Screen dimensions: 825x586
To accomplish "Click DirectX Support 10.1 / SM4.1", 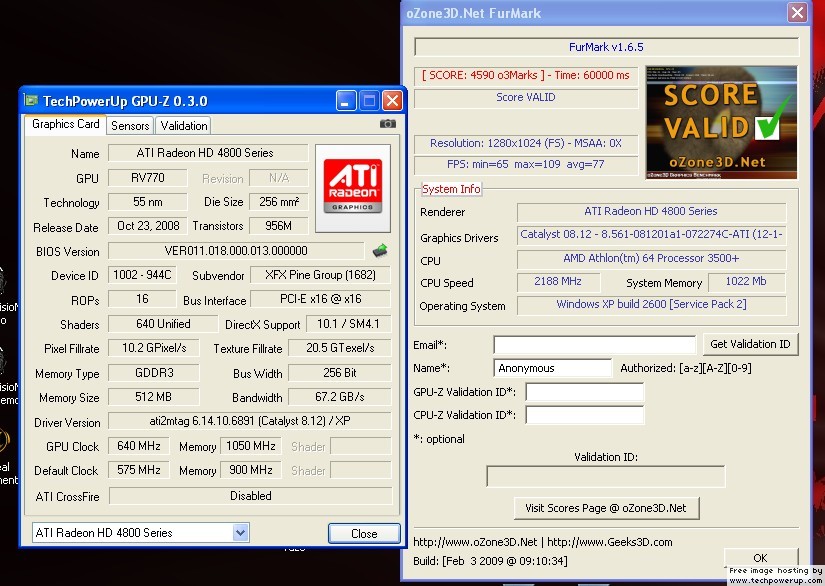I will click(x=348, y=324).
